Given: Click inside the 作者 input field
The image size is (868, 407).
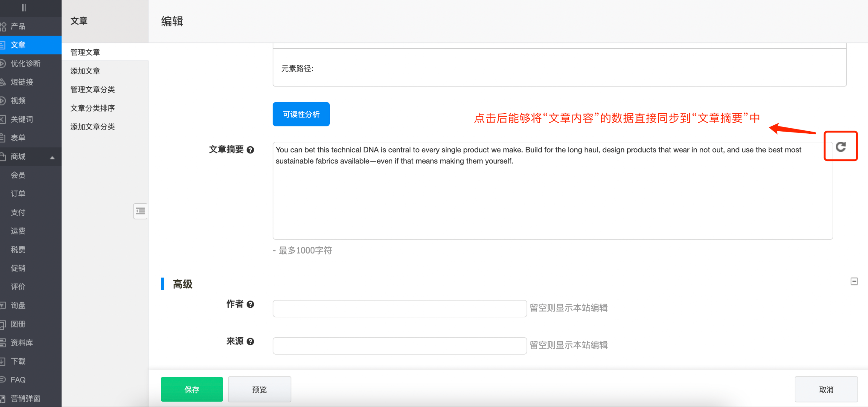Looking at the screenshot, I should (x=400, y=308).
